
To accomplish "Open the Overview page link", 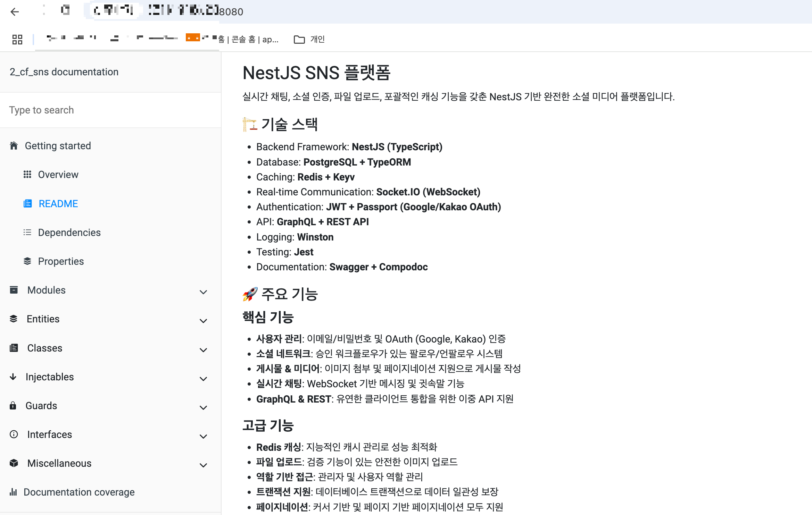I will click(x=58, y=175).
